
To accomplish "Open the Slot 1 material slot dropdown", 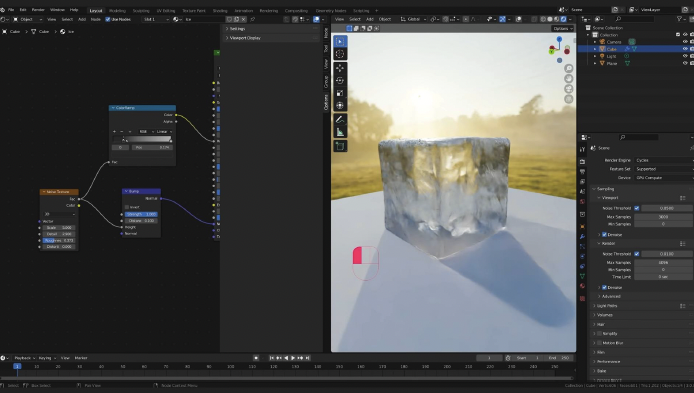I will point(156,19).
